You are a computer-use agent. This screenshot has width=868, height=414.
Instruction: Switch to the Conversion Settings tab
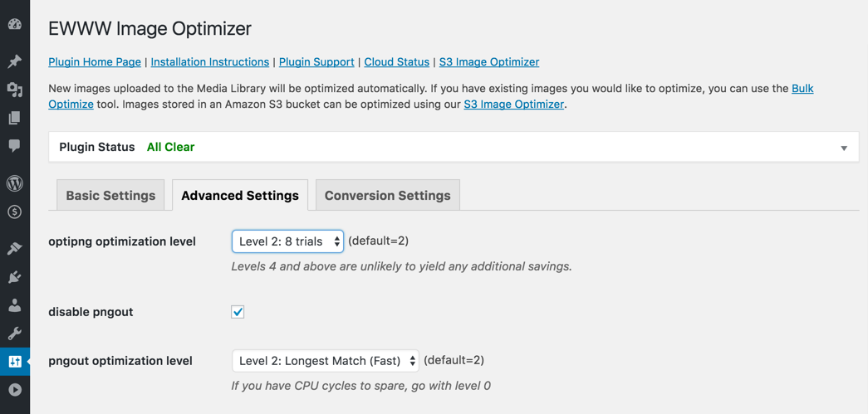coord(387,196)
